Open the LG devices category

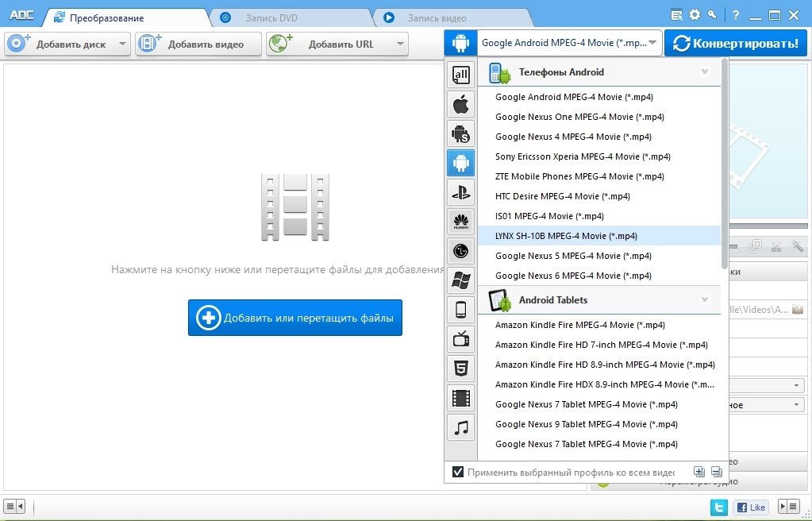[x=460, y=252]
